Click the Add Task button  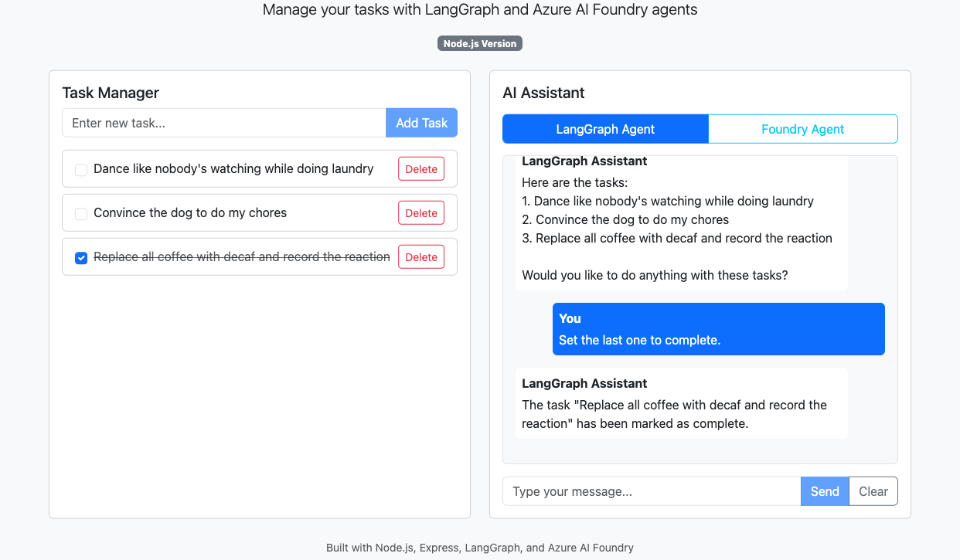point(421,122)
